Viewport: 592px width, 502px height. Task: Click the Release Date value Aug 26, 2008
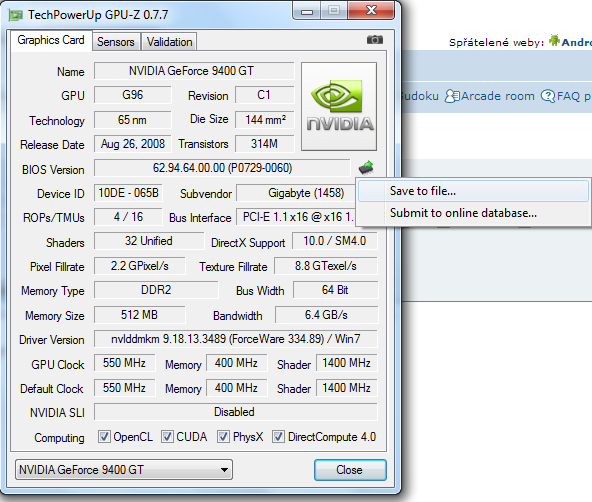click(x=133, y=144)
